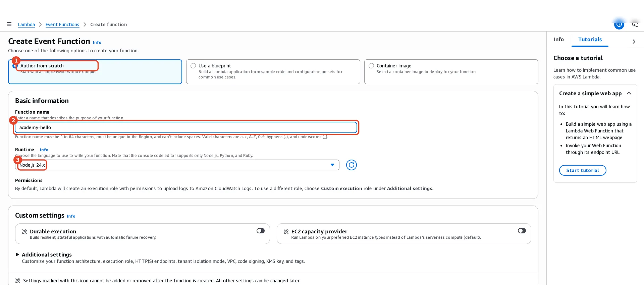Viewport: 644px width, 285px height.
Task: Open the hamburger navigation menu
Action: pos(9,24)
